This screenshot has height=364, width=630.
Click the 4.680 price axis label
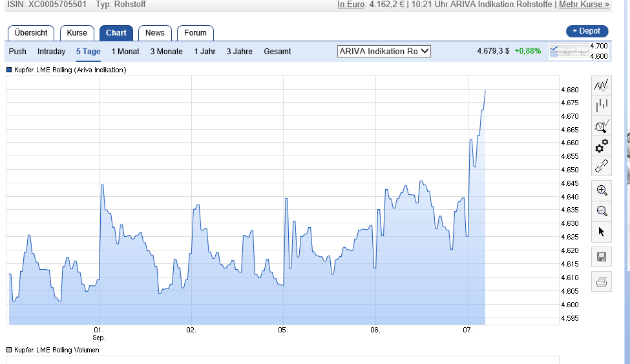570,90
